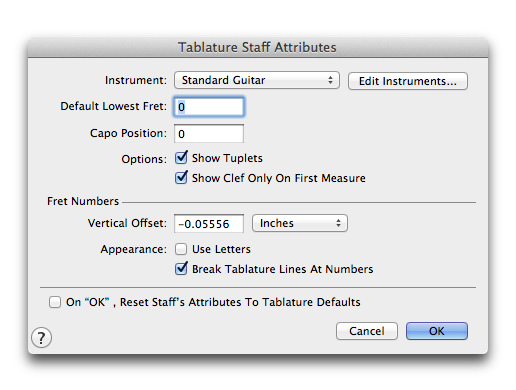Open the help question mark button
The height and width of the screenshot is (390, 516).
pyautogui.click(x=41, y=338)
